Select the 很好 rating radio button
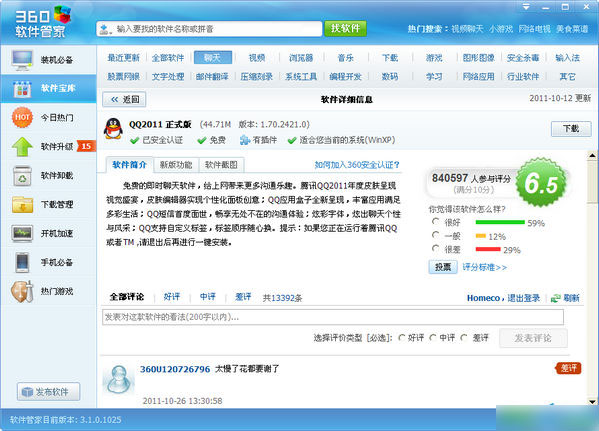 [435, 221]
